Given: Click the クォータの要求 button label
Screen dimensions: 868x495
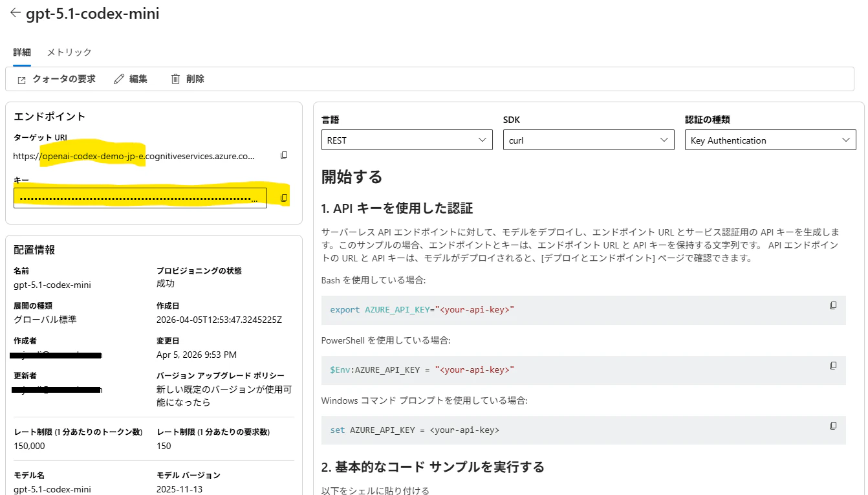Looking at the screenshot, I should [64, 79].
